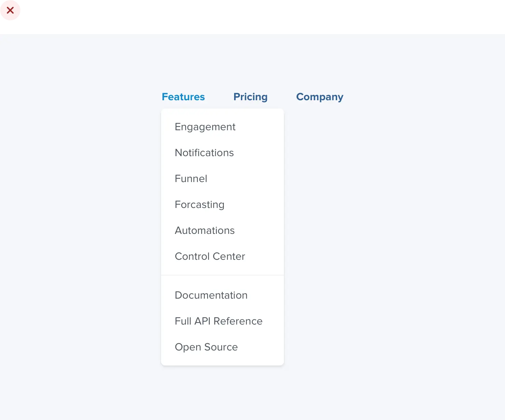Select Engagement from the Features menu
Screen dimensions: 505x420
coord(205,127)
